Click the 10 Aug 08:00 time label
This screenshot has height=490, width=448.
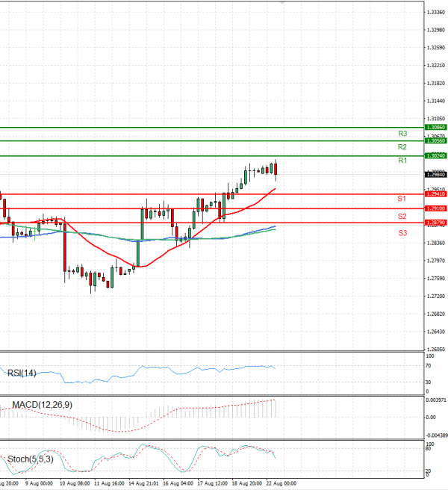click(75, 483)
